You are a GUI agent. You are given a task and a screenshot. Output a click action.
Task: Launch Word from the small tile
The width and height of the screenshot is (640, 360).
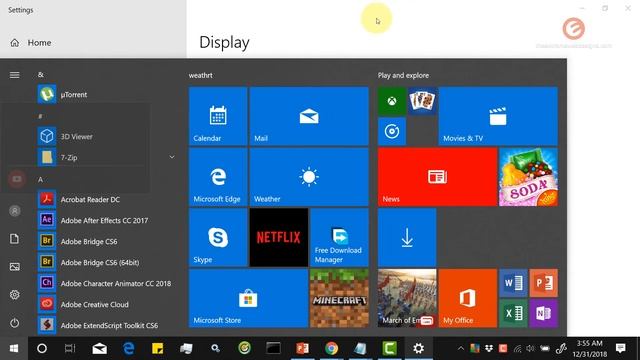coord(513,283)
